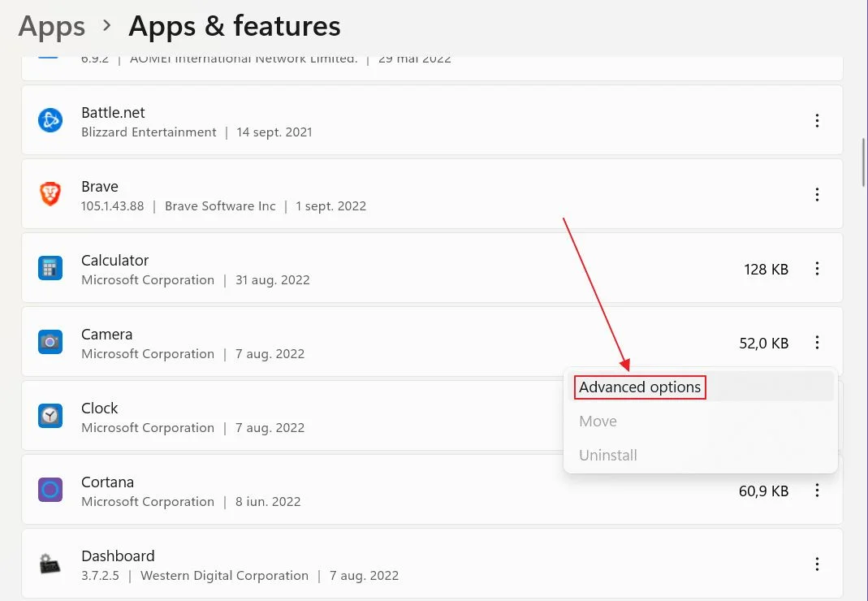
Task: Click Camera's 52,0 KB size value
Action: pos(764,344)
